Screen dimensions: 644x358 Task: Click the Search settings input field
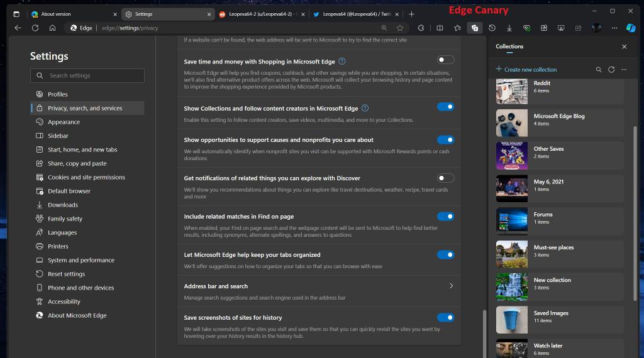pyautogui.click(x=87, y=75)
